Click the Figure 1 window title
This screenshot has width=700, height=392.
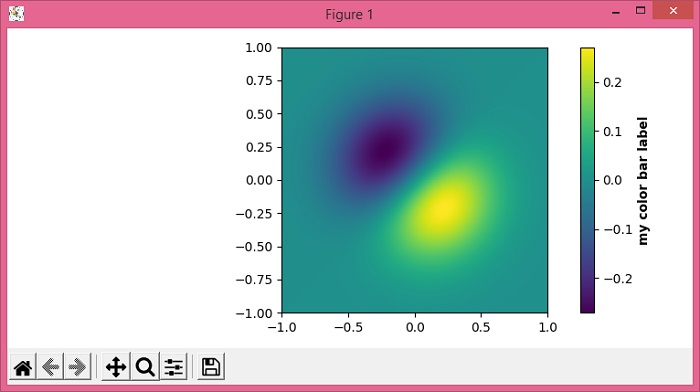click(x=349, y=14)
